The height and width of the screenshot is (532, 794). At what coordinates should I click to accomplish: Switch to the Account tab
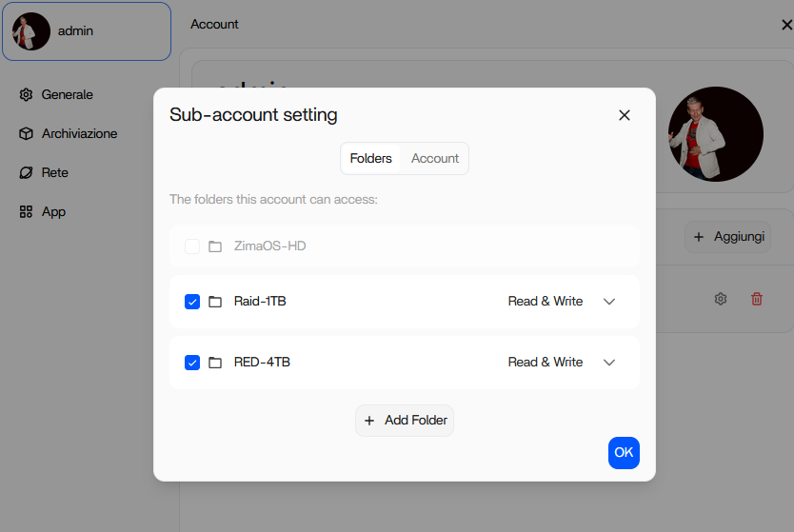tap(435, 159)
